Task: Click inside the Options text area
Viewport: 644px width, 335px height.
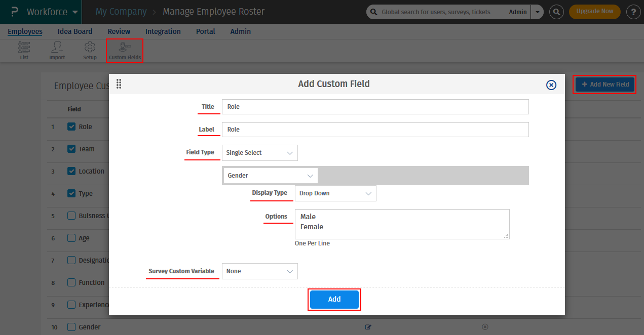Action: click(x=401, y=224)
